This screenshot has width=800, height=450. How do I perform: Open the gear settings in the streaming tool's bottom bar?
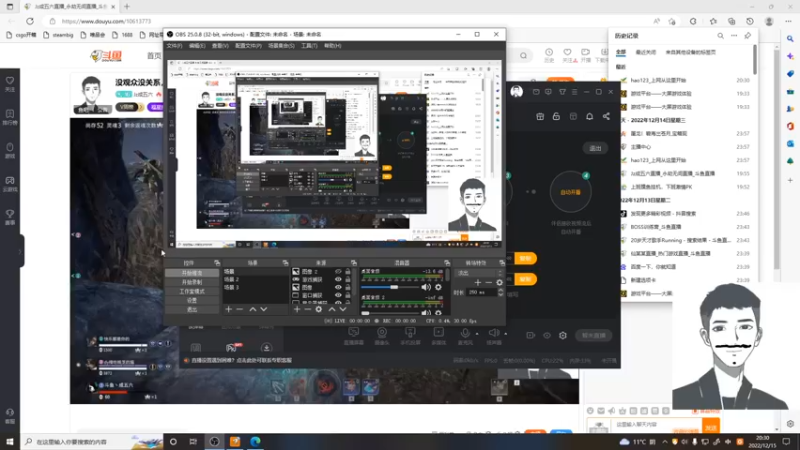(x=563, y=335)
